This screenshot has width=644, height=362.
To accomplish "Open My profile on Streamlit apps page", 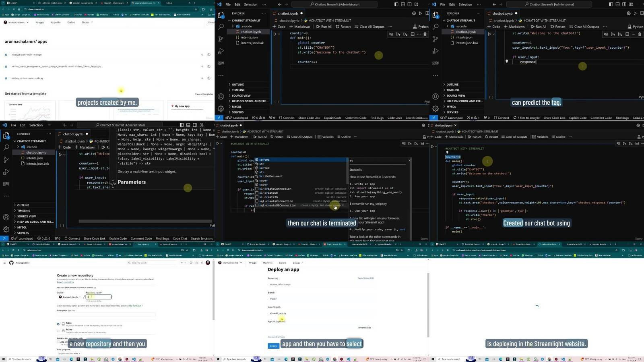I will click(x=56, y=22).
